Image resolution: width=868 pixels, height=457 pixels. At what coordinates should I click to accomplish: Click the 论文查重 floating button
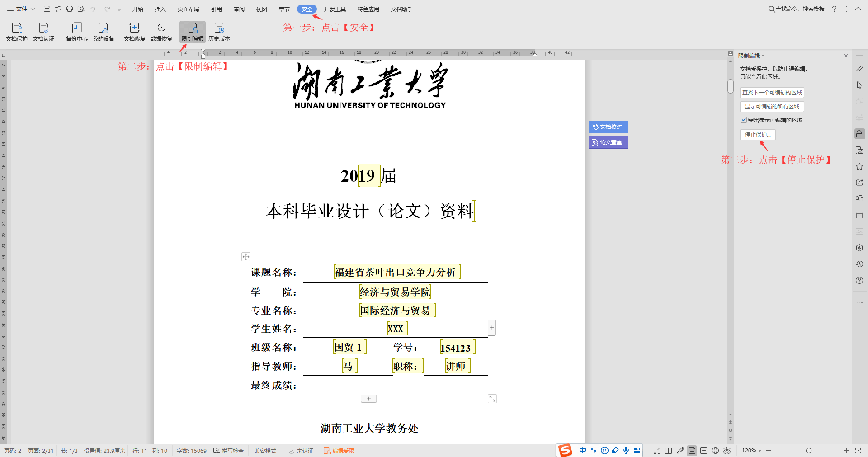point(609,142)
